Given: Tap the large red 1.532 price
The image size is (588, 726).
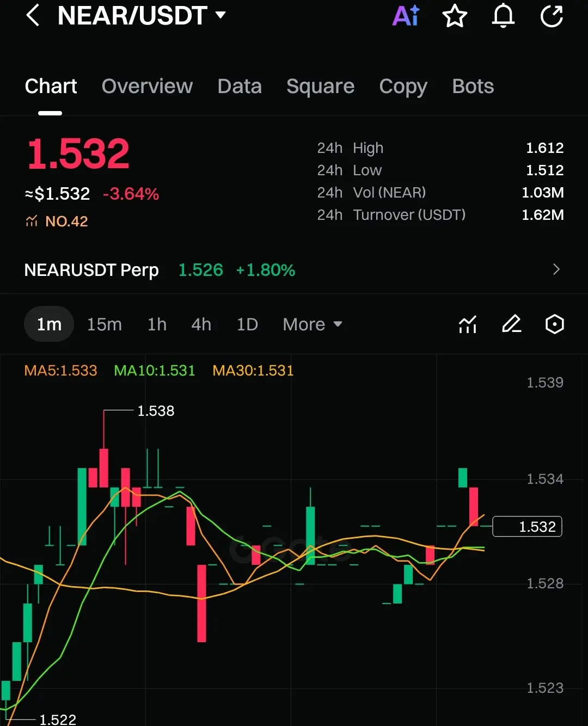Looking at the screenshot, I should point(78,154).
